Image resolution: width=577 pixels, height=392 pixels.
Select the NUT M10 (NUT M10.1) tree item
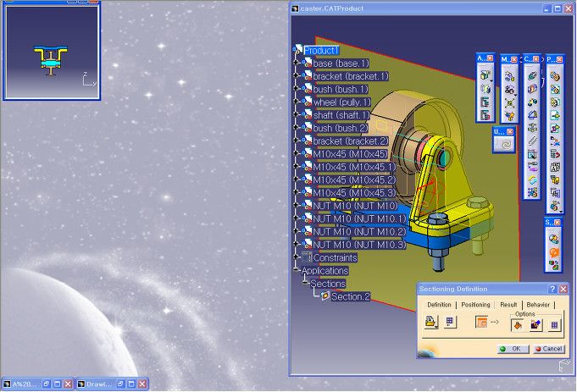click(x=359, y=218)
